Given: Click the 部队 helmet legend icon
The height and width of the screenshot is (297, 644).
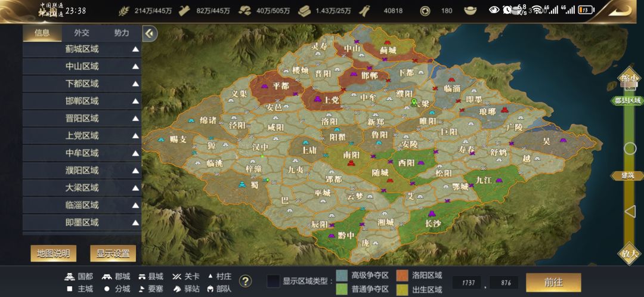Looking at the screenshot, I should pos(210,289).
